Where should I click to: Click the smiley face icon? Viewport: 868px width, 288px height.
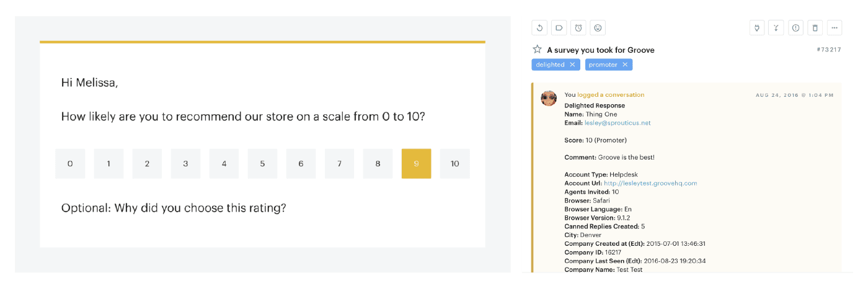point(598,27)
